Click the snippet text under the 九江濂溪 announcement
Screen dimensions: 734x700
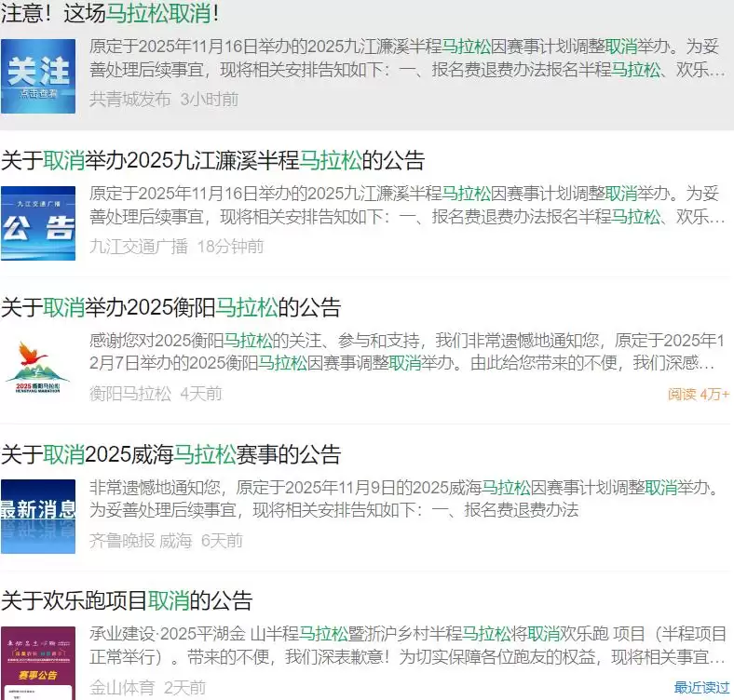tap(407, 206)
